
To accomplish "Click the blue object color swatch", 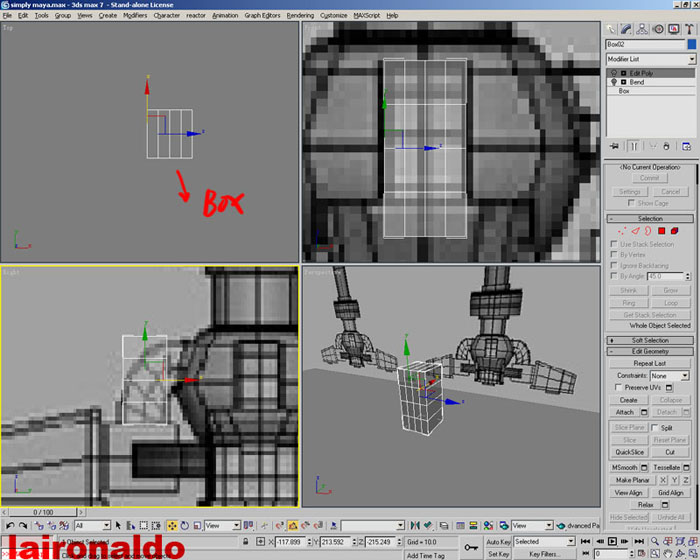I will (691, 45).
